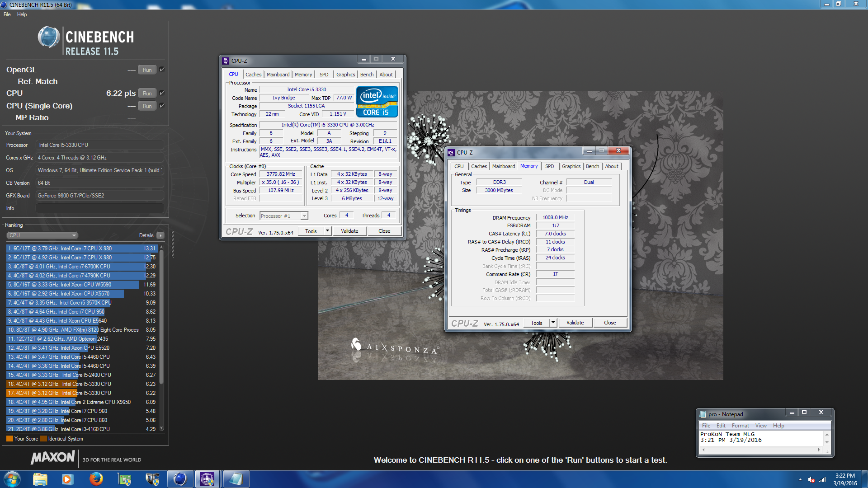The height and width of the screenshot is (488, 868).
Task: Click the Intel Core i5 logo in CPU-Z
Action: [x=377, y=102]
